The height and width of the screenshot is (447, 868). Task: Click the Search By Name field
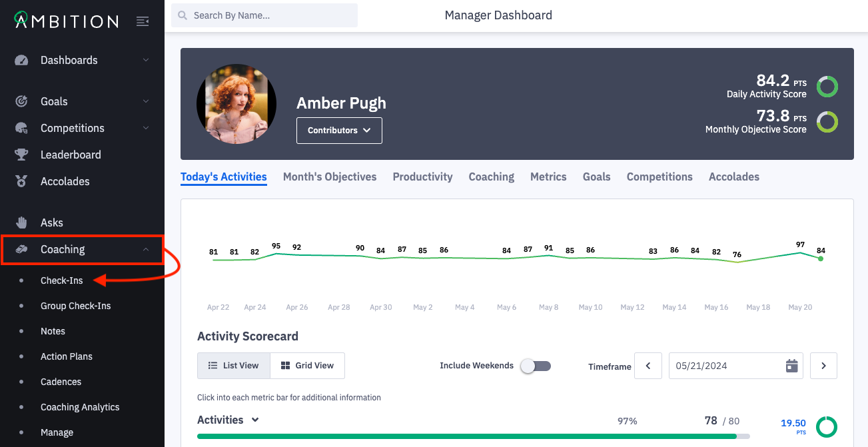(264, 15)
